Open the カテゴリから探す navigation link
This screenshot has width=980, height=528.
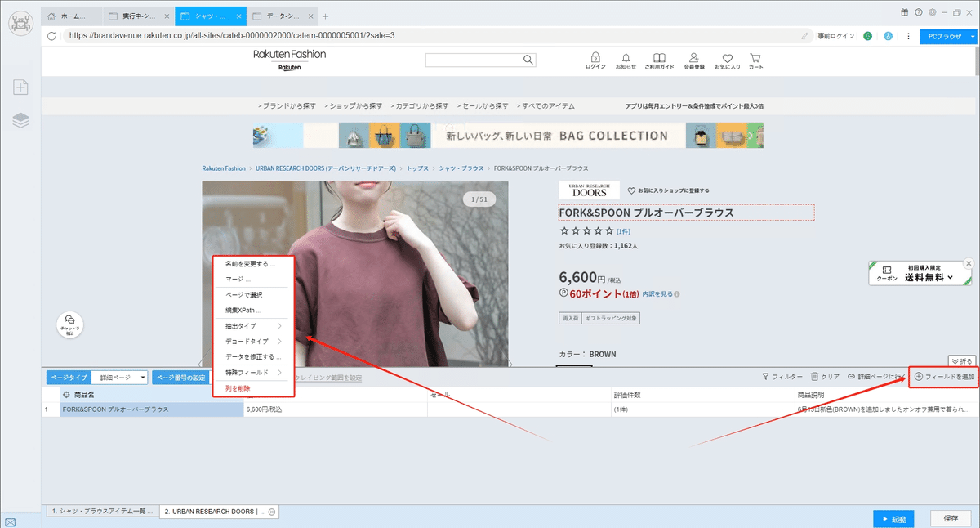[419, 106]
